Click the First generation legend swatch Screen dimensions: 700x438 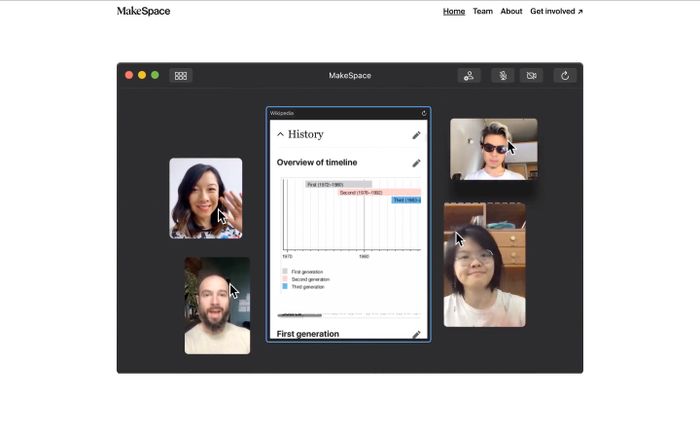point(285,271)
